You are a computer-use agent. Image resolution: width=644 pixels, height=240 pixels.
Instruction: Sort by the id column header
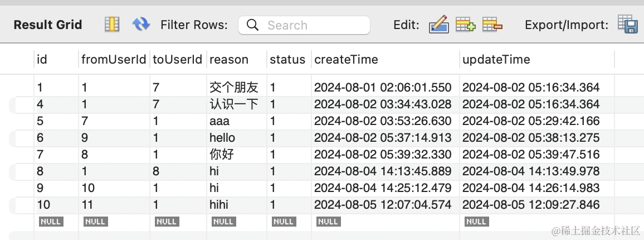click(x=56, y=59)
